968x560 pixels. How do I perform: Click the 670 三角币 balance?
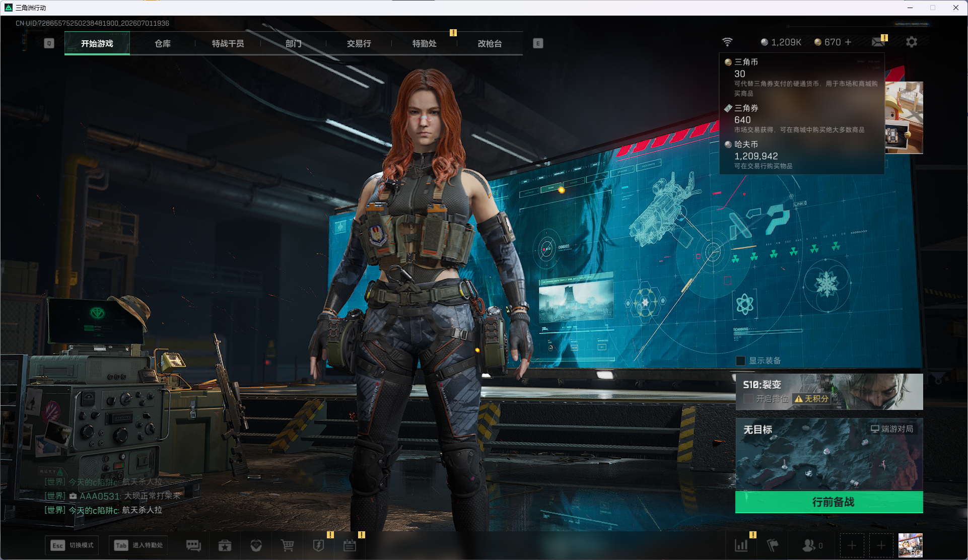(827, 42)
